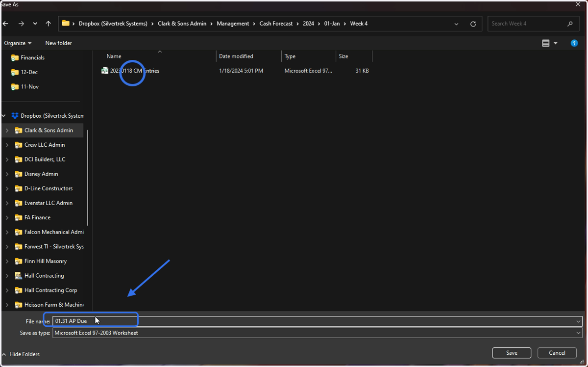Select Hall Contracting shared folder icon
This screenshot has height=367, width=588.
19,276
